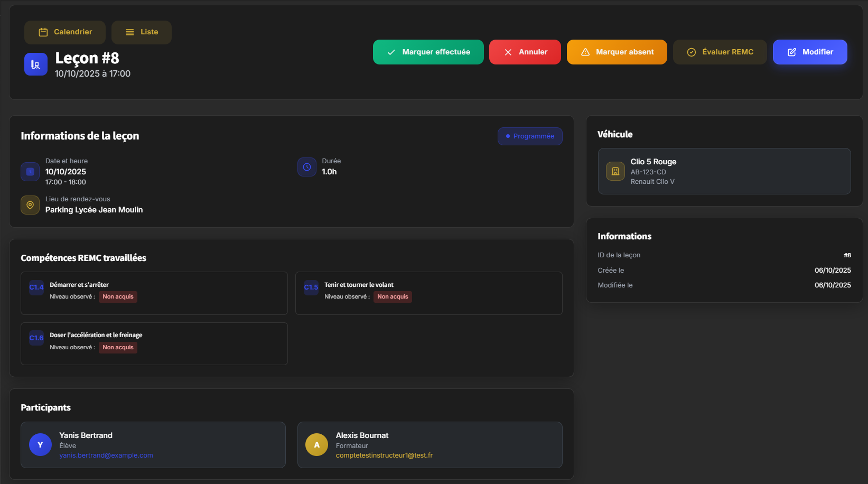
Task: Click the C1.5 competence badge
Action: pyautogui.click(x=311, y=287)
